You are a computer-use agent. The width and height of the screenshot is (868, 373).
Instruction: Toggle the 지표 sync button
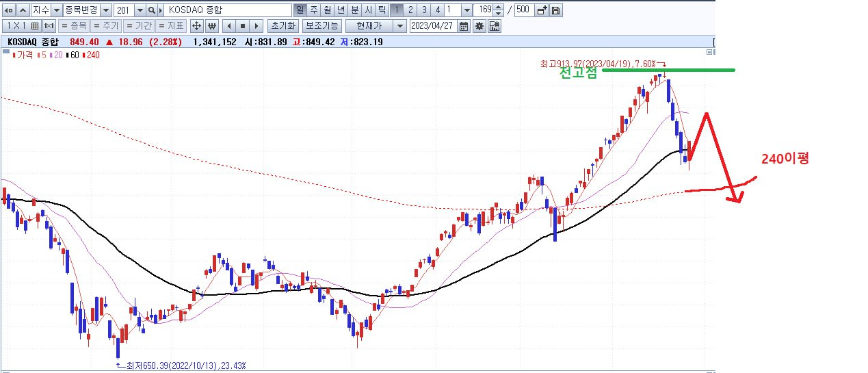pyautogui.click(x=171, y=26)
